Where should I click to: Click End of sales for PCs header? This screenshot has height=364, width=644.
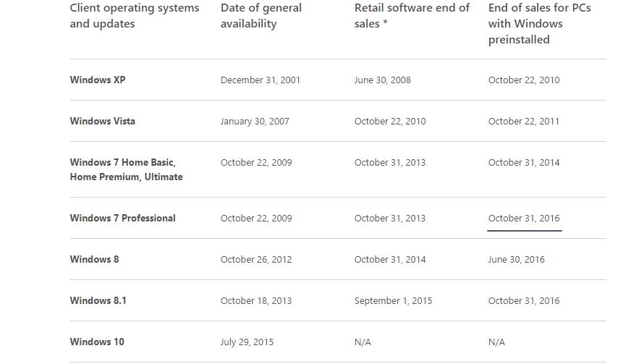tap(539, 23)
